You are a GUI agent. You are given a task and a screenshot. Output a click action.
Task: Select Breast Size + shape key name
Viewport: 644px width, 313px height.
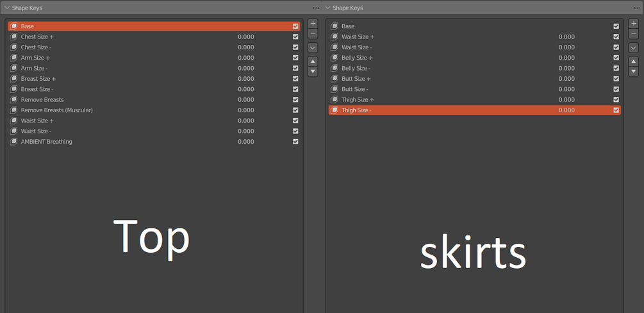point(38,78)
